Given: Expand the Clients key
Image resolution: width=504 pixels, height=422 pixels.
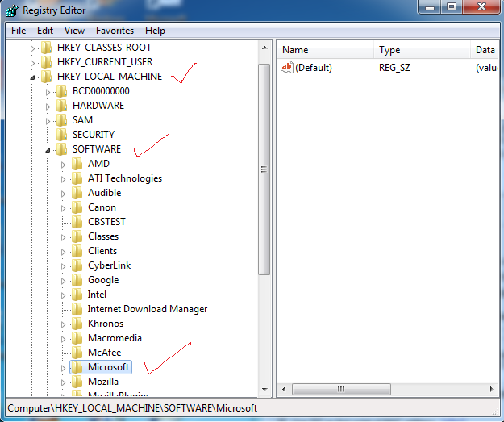Looking at the screenshot, I should pyautogui.click(x=64, y=253).
